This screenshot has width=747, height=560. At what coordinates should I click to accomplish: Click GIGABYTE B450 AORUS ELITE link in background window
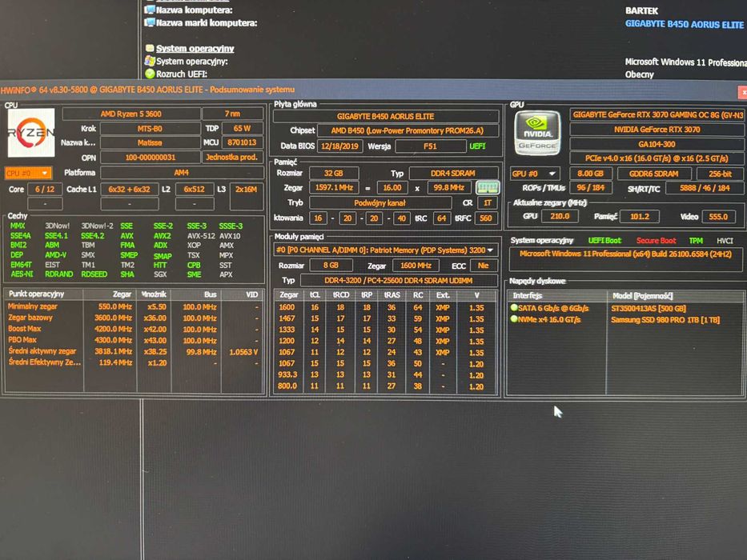tap(684, 24)
